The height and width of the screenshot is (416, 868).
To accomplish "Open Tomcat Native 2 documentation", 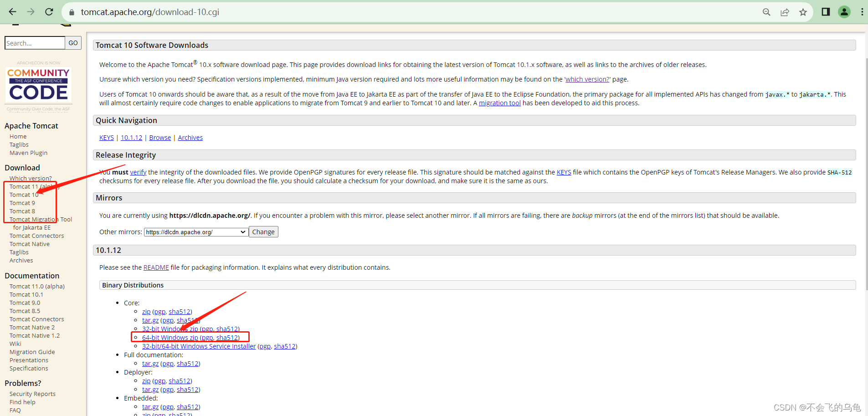I will 32,328.
